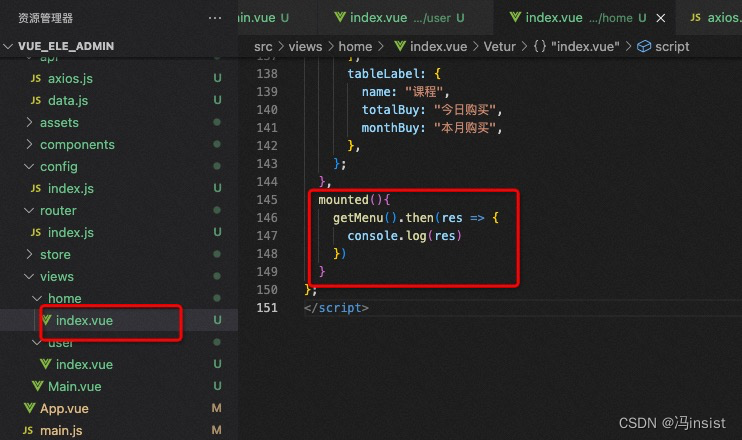Close the index.vue .../home tab
Image resolution: width=742 pixels, height=440 pixels.
pyautogui.click(x=661, y=18)
